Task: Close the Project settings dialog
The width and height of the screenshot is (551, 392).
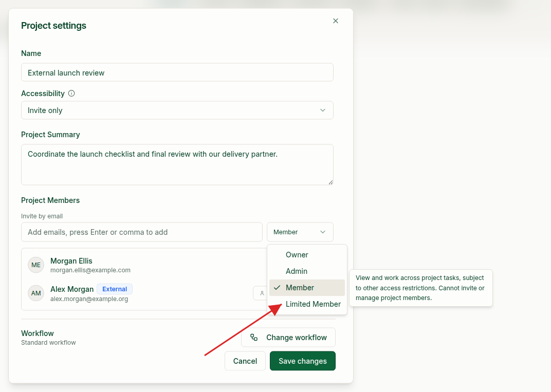Action: (336, 21)
